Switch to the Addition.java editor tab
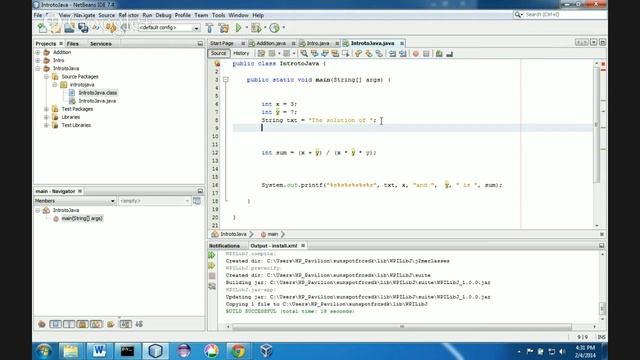Image resolution: width=640 pixels, height=360 pixels. pyautogui.click(x=271, y=43)
